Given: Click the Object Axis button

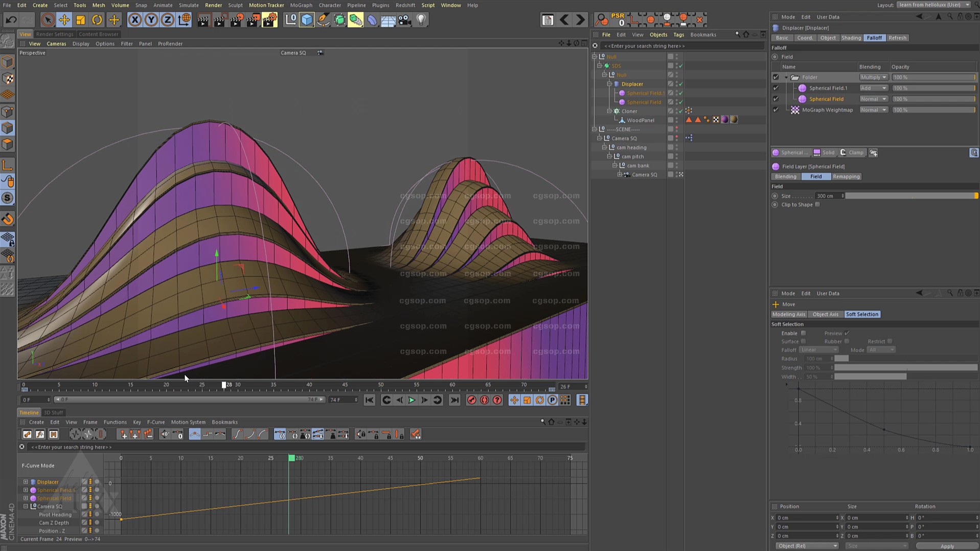Looking at the screenshot, I should coord(825,314).
